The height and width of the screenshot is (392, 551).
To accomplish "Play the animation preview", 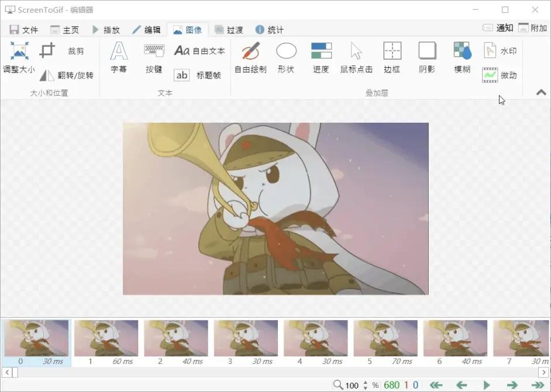I will pyautogui.click(x=487, y=385).
